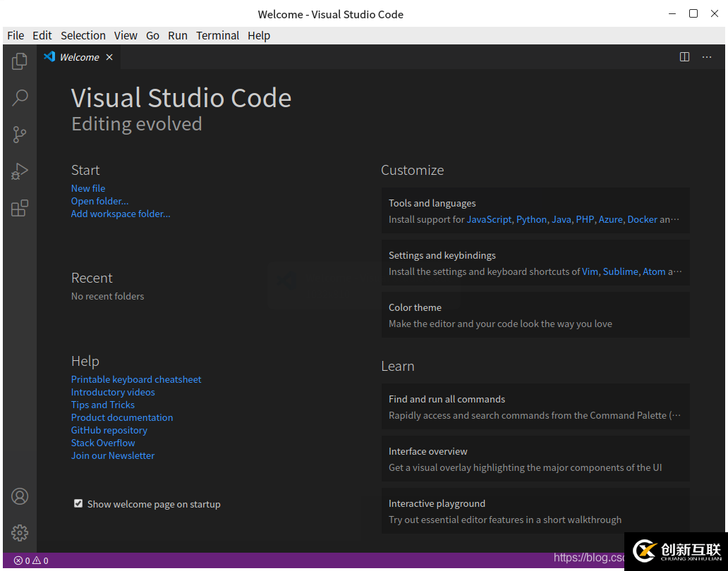
Task: Open the Source Control view icon
Action: point(20,135)
